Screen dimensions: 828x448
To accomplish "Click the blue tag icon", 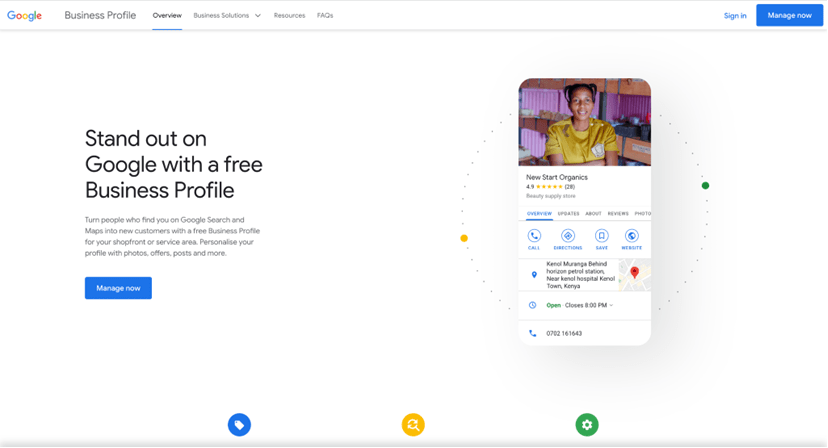I will [x=239, y=425].
